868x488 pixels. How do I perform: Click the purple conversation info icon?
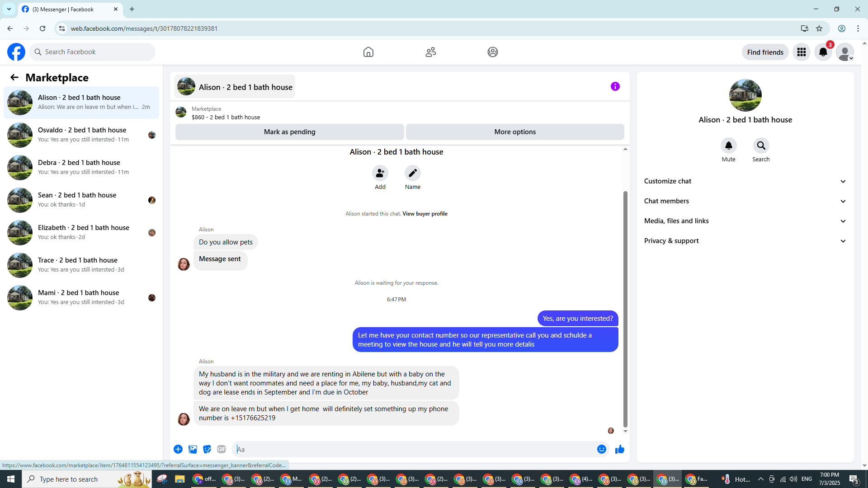(x=615, y=86)
